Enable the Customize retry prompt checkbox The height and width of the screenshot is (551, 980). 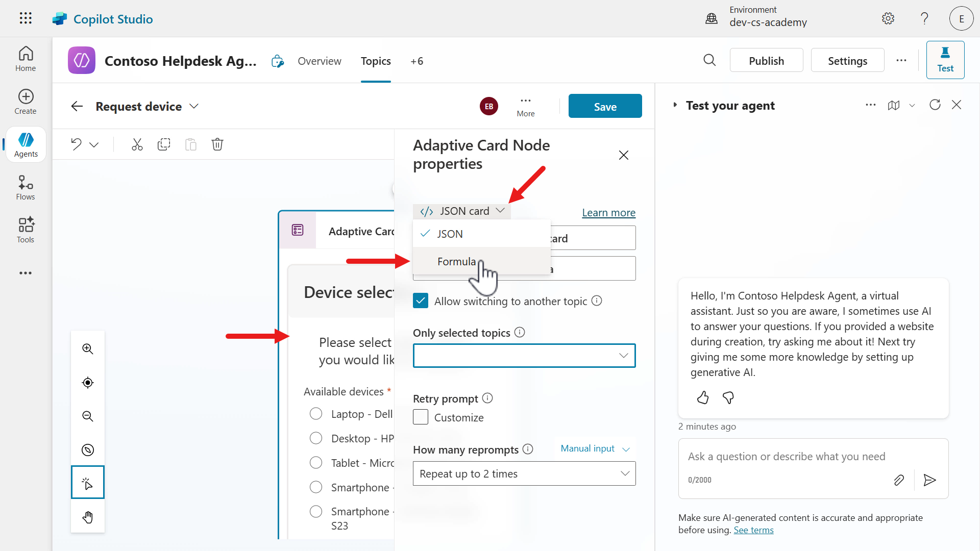[421, 417]
